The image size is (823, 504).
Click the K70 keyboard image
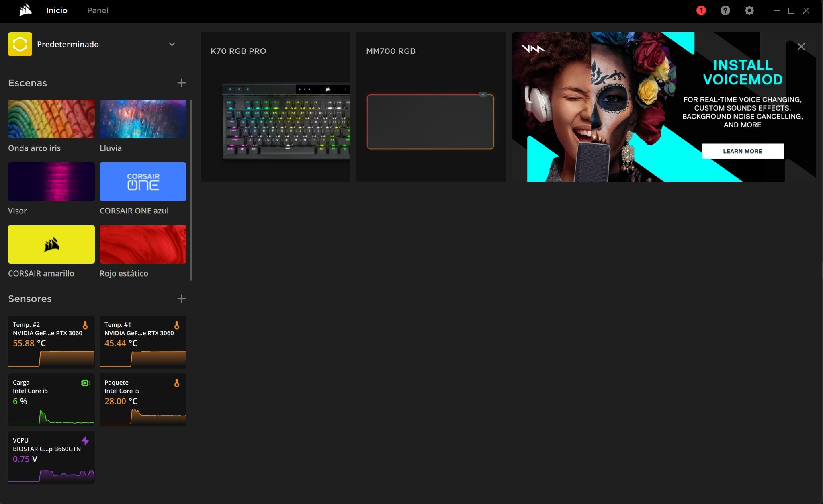[x=286, y=121]
